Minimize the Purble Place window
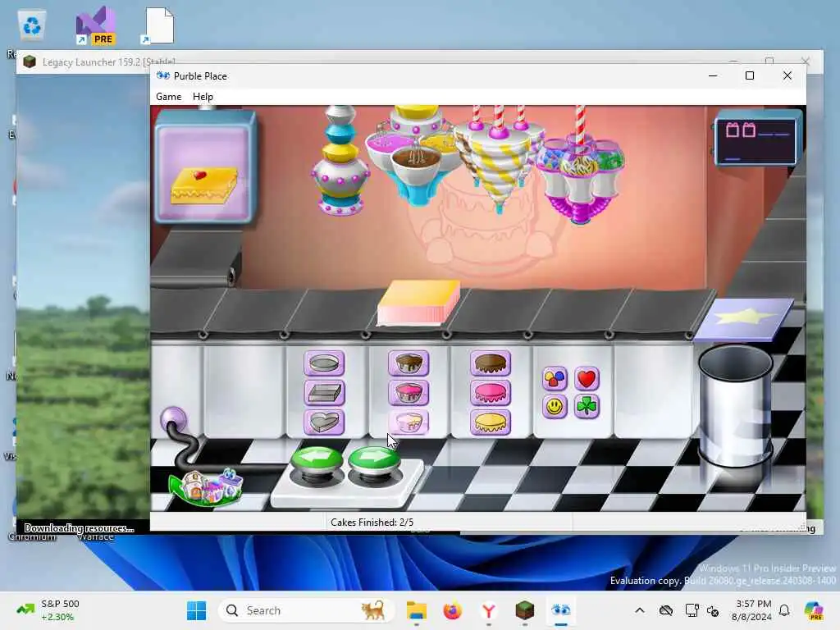 point(713,76)
